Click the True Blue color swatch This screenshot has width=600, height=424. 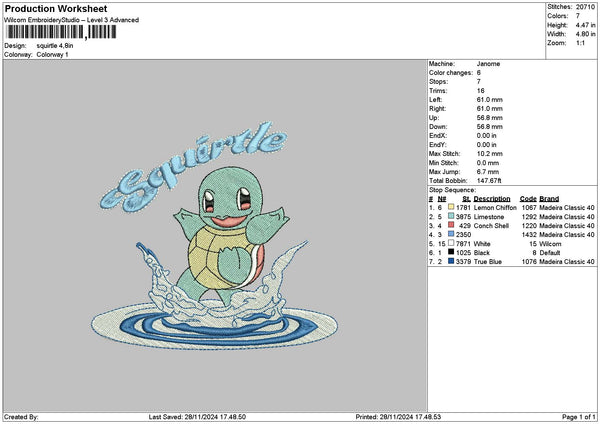click(x=451, y=261)
